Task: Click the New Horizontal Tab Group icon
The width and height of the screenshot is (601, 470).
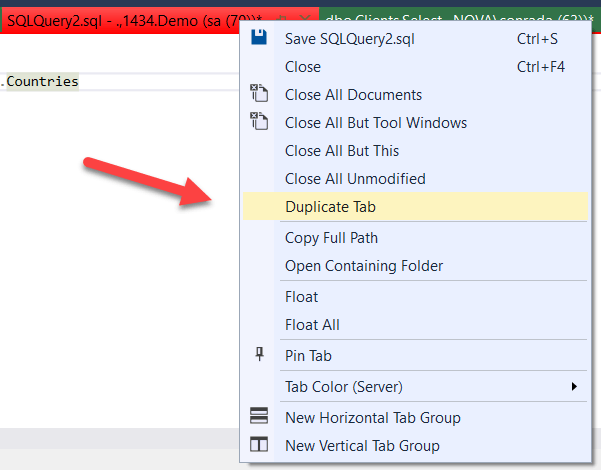Action: coord(259,417)
